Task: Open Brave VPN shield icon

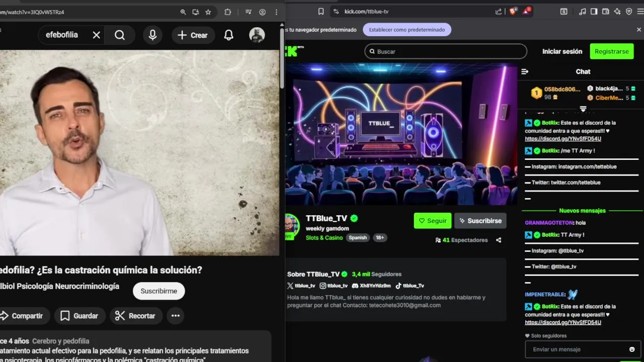Action: [x=629, y=12]
